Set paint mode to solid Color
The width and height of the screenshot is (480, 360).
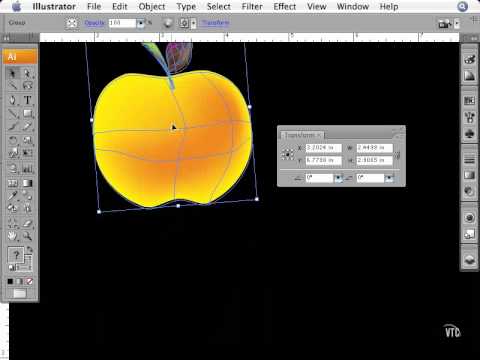(10, 282)
